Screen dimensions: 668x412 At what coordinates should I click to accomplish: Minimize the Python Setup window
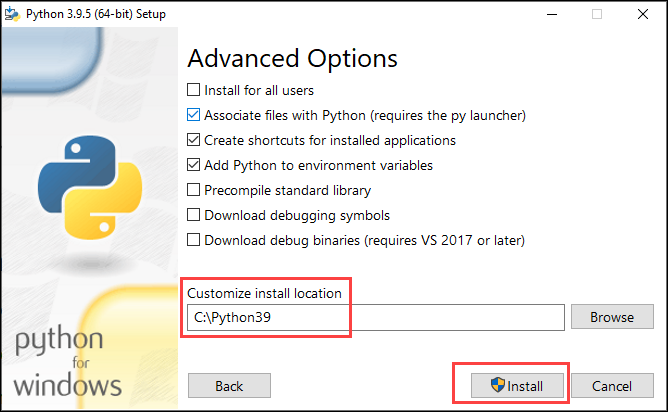click(552, 14)
